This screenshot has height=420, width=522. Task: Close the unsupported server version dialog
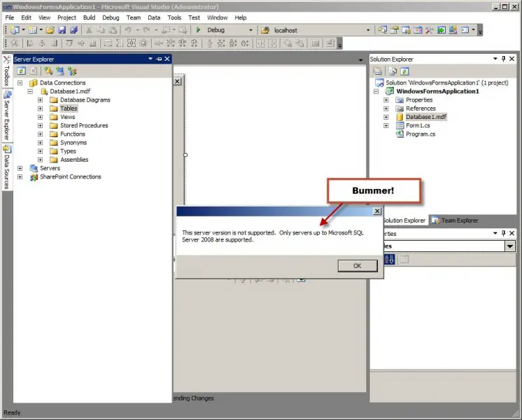(377, 211)
